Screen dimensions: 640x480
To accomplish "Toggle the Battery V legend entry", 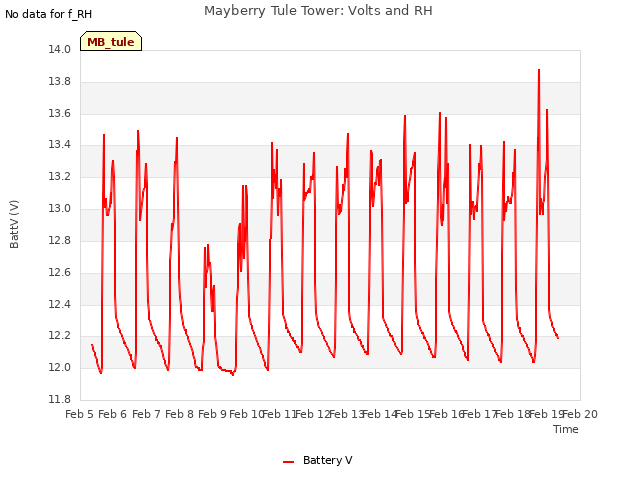I will pos(318,460).
